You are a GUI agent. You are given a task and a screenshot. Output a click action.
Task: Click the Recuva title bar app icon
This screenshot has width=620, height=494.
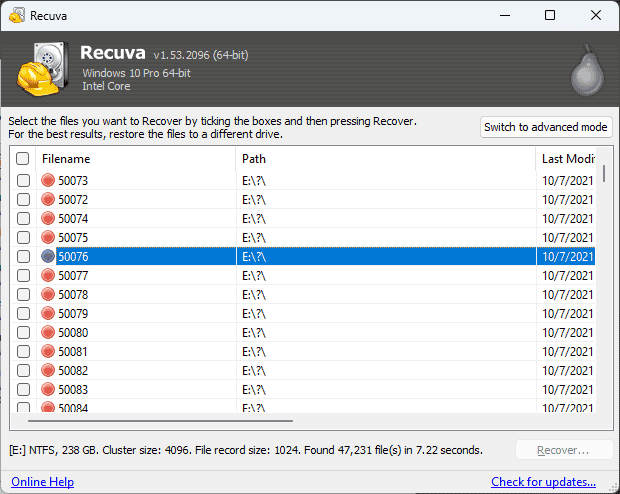17,16
